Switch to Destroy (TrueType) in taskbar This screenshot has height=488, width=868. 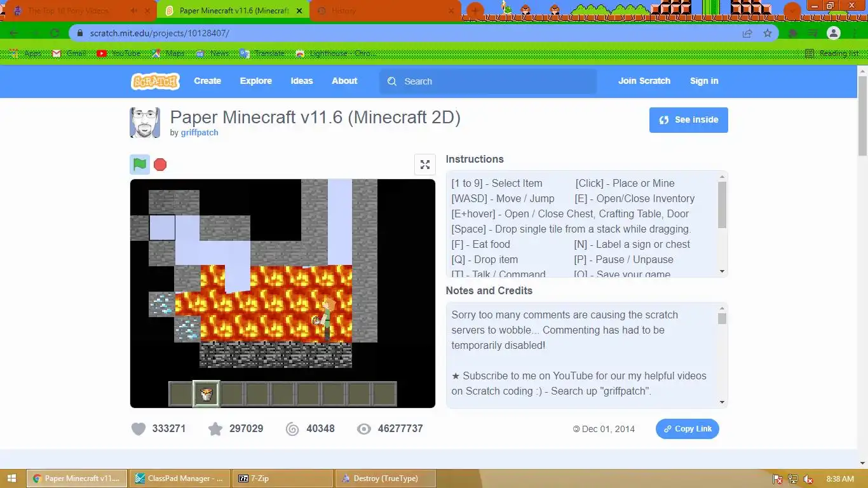(386, 478)
